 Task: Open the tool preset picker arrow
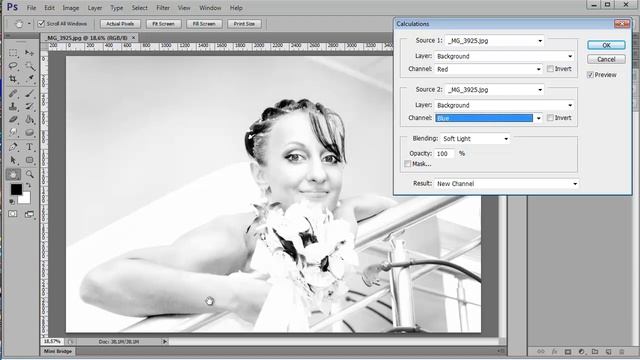[x=29, y=24]
